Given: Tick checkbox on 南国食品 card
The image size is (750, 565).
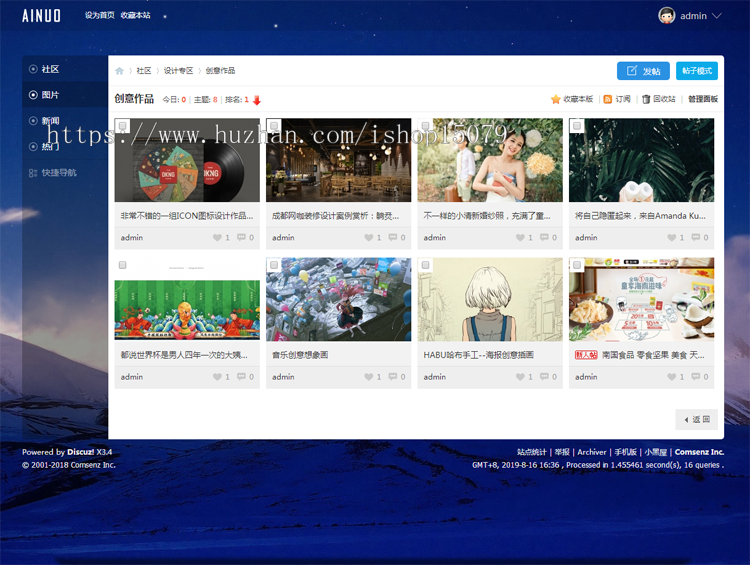Looking at the screenshot, I should point(577,265).
